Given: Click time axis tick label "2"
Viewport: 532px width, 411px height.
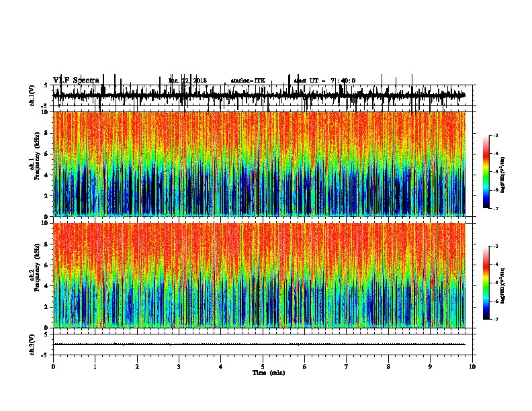Looking at the screenshot, I should pyautogui.click(x=137, y=367).
